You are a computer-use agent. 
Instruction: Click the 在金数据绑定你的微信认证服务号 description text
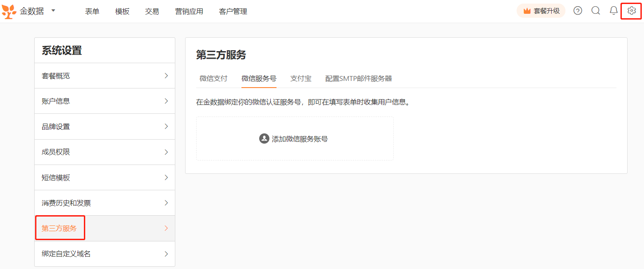point(302,102)
